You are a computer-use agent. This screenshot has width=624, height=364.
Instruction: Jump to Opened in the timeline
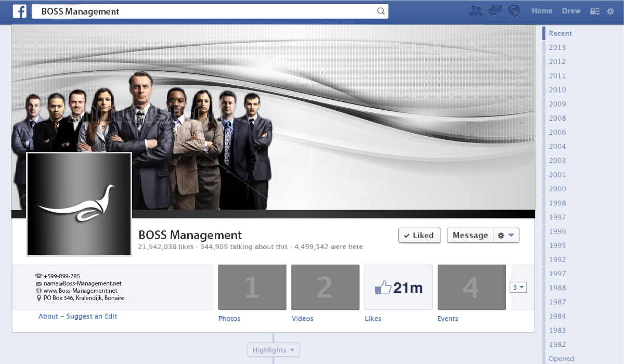tap(561, 358)
